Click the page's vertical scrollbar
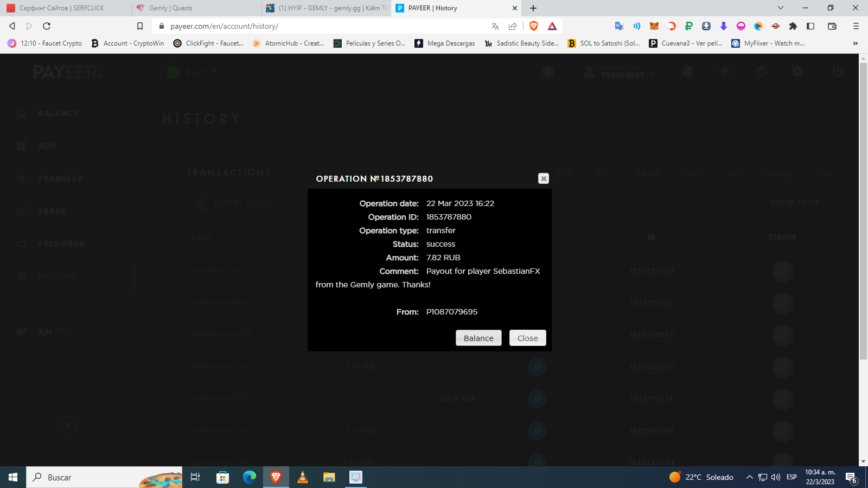Screen dimensions: 868x488 pos(863,210)
